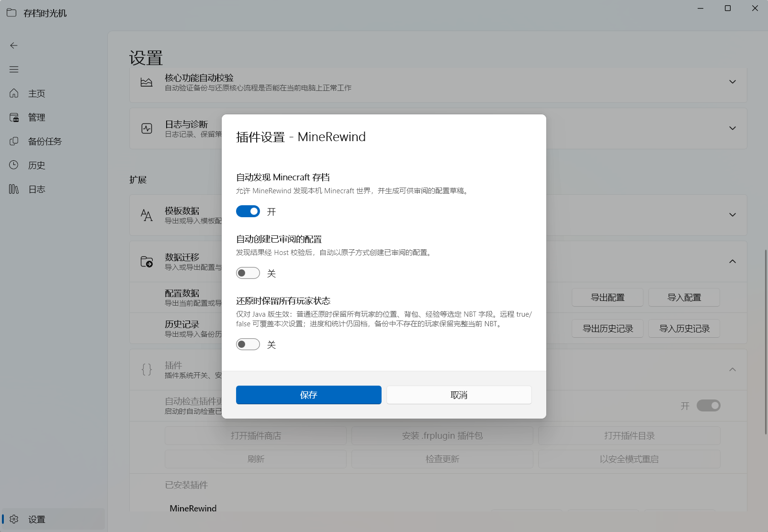This screenshot has width=768, height=532.
Task: Collapse 插件 section chevron
Action: [733, 369]
